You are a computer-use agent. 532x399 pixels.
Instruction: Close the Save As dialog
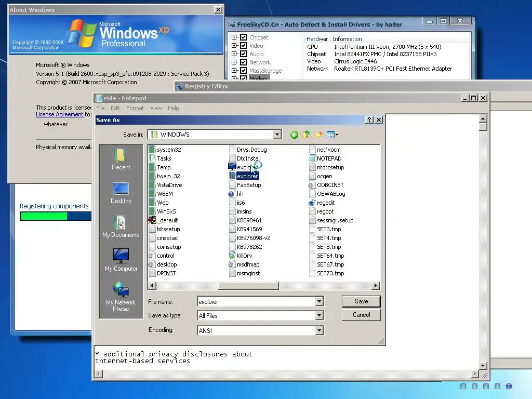pos(379,120)
